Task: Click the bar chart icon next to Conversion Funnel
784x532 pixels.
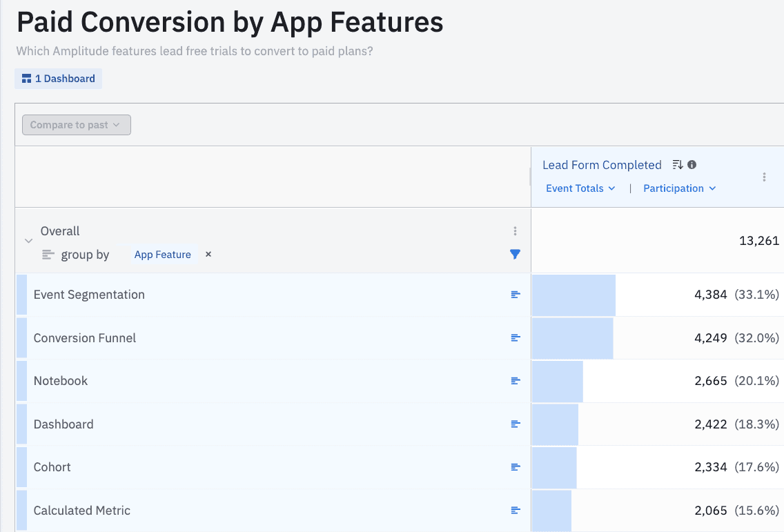Action: pos(515,337)
